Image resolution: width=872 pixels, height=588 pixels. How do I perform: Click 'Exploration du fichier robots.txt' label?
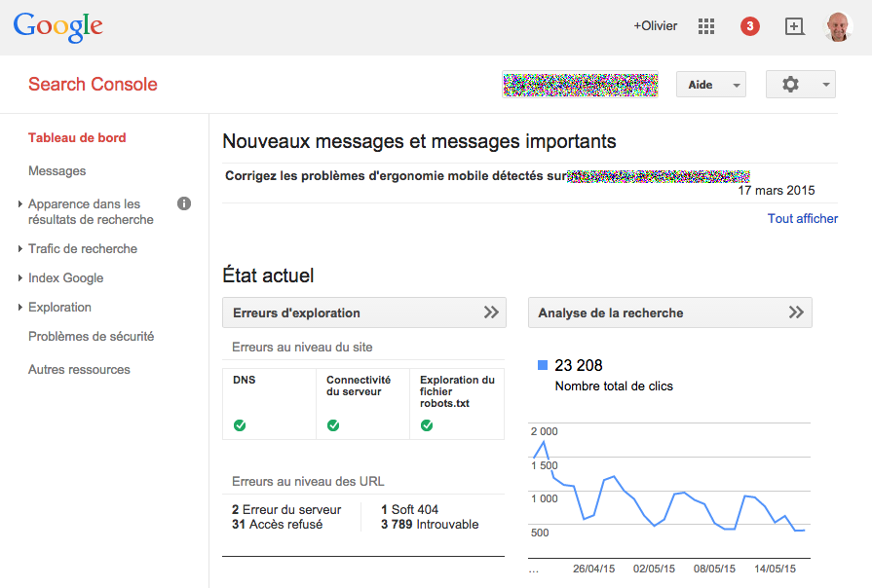click(457, 391)
